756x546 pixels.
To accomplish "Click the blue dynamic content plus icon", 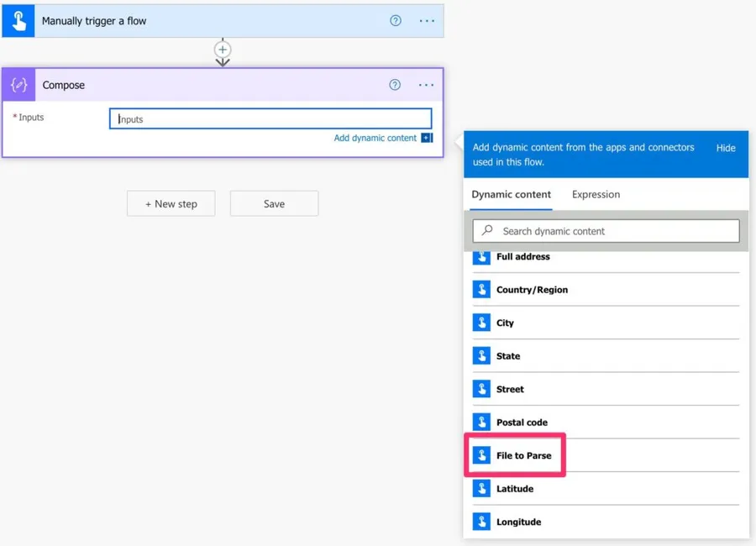I will [x=427, y=139].
